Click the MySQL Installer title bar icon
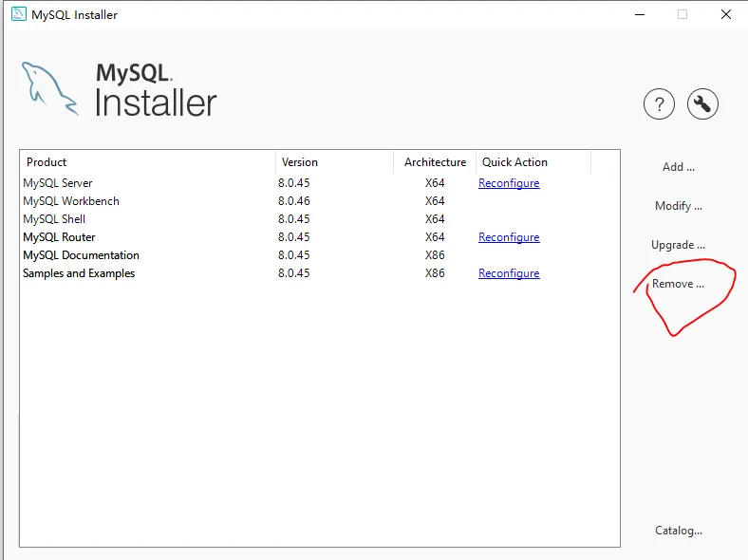 19,14
